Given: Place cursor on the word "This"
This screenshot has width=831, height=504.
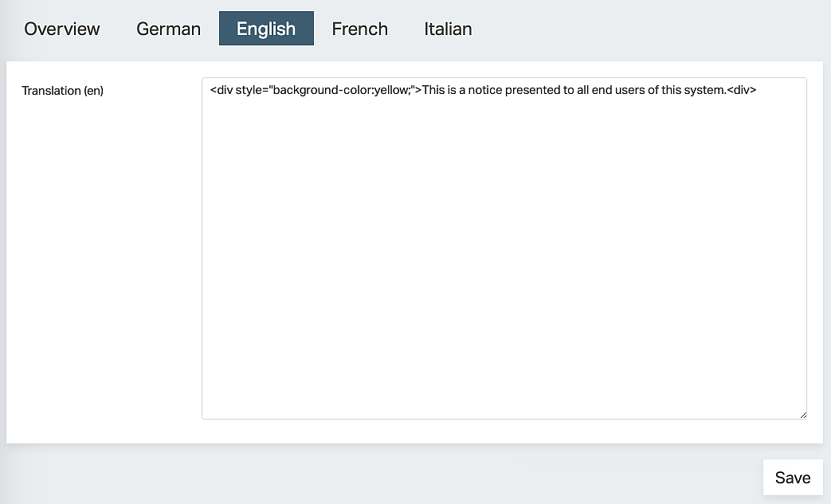Looking at the screenshot, I should (433, 90).
